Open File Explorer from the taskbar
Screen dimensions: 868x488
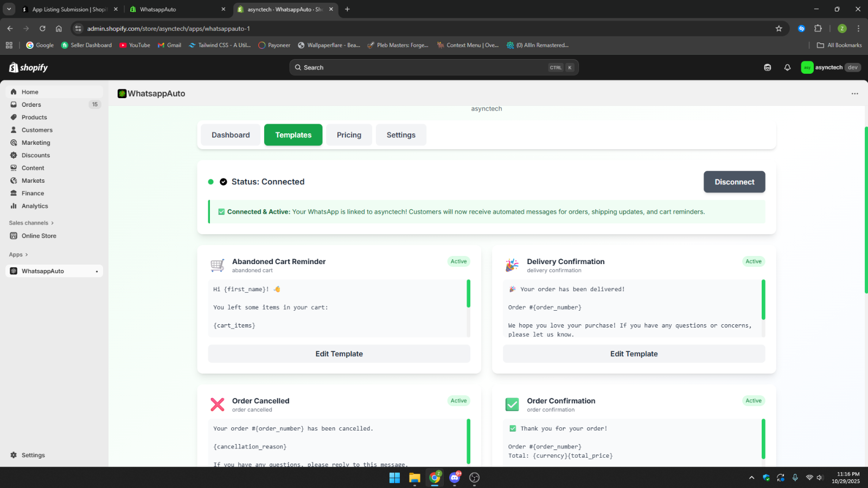click(414, 478)
